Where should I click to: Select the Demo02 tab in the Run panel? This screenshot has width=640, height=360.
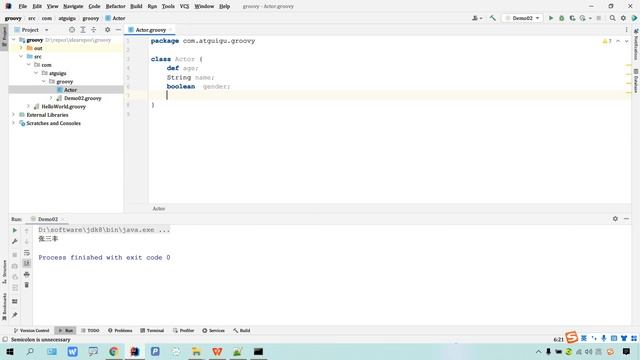coord(48,219)
